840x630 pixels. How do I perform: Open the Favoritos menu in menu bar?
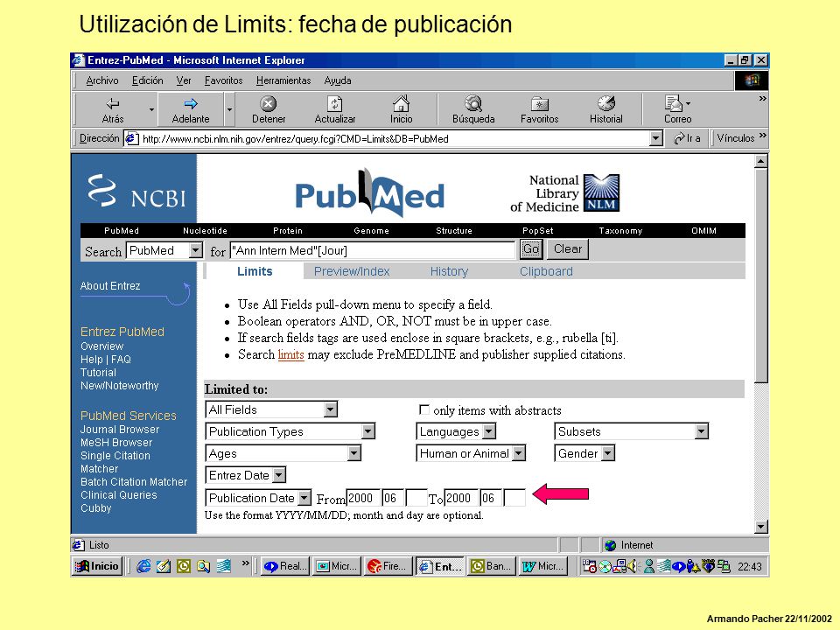tap(223, 80)
